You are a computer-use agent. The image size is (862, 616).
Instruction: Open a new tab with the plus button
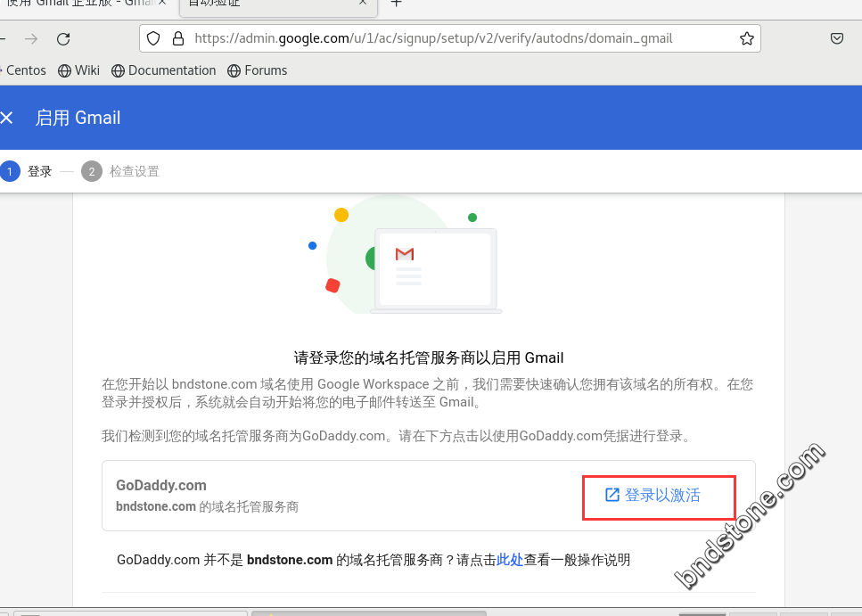396,3
